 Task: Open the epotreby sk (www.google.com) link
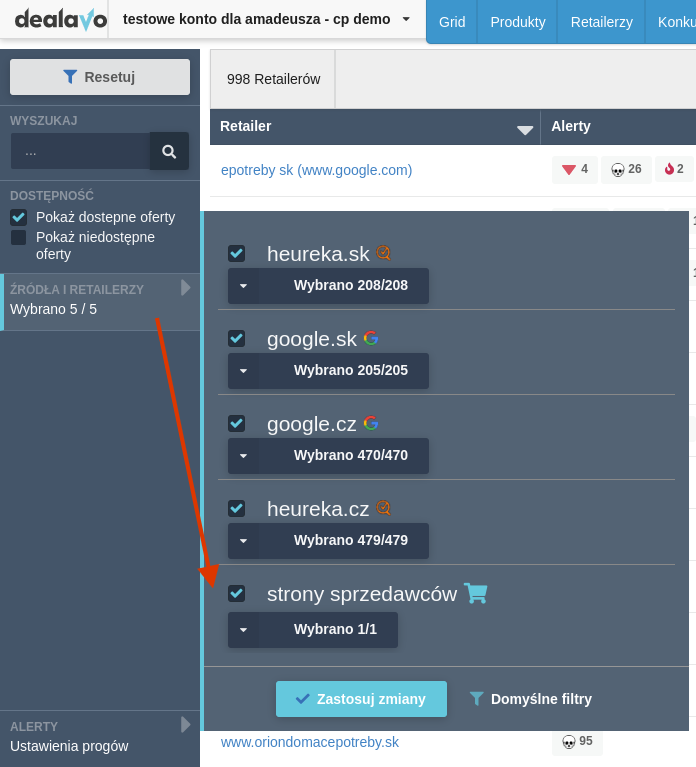tap(316, 170)
